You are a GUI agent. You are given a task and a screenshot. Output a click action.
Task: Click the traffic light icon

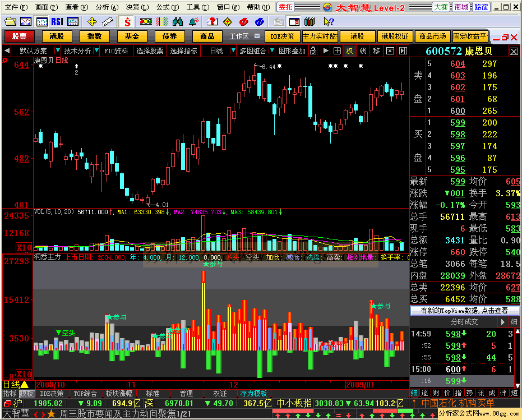[x=146, y=22]
